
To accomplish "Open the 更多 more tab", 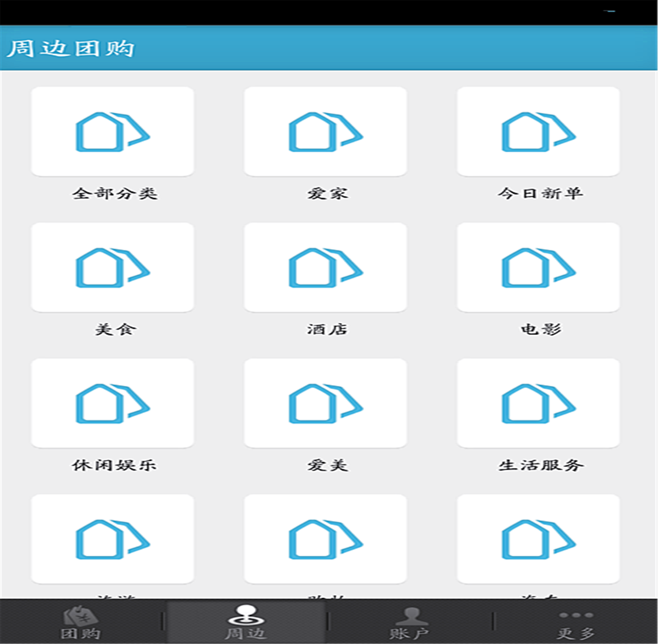I will [x=576, y=622].
